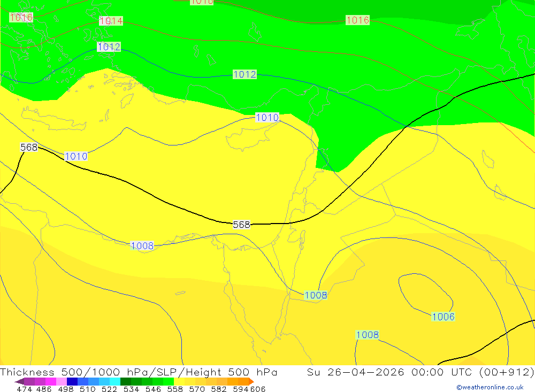
Task: Click the 1008 label near the Gulf of Aqaba
Action: pyautogui.click(x=316, y=295)
